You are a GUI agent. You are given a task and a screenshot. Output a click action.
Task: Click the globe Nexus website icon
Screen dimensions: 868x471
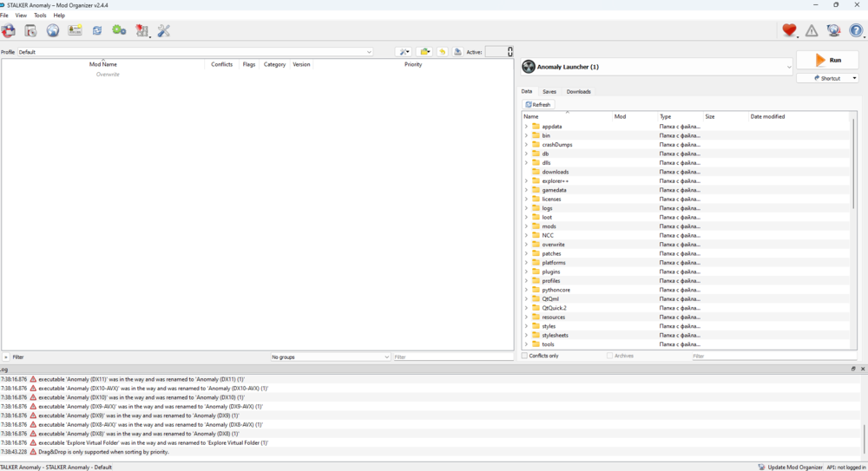[x=53, y=30]
